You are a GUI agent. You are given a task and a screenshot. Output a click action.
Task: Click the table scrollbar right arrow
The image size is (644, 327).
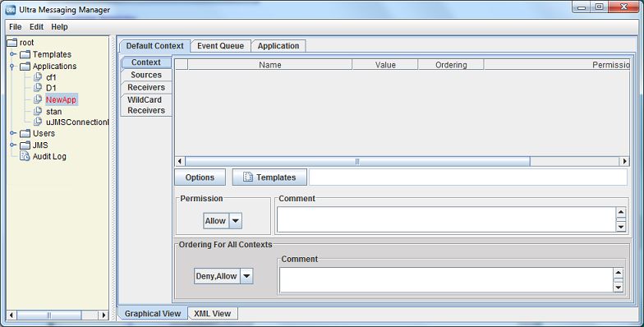(x=624, y=161)
